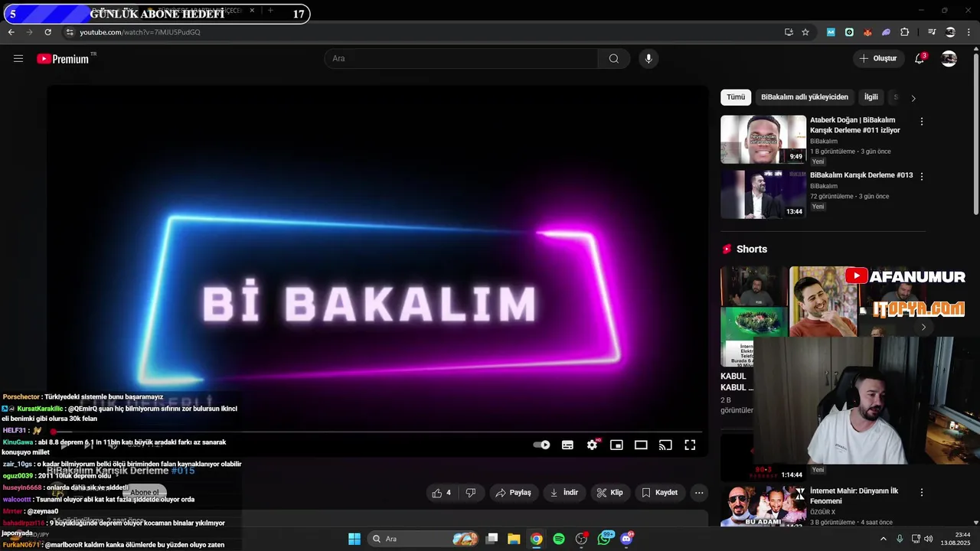The image size is (980, 551).
Task: Open Discord from the taskbar
Action: (627, 539)
